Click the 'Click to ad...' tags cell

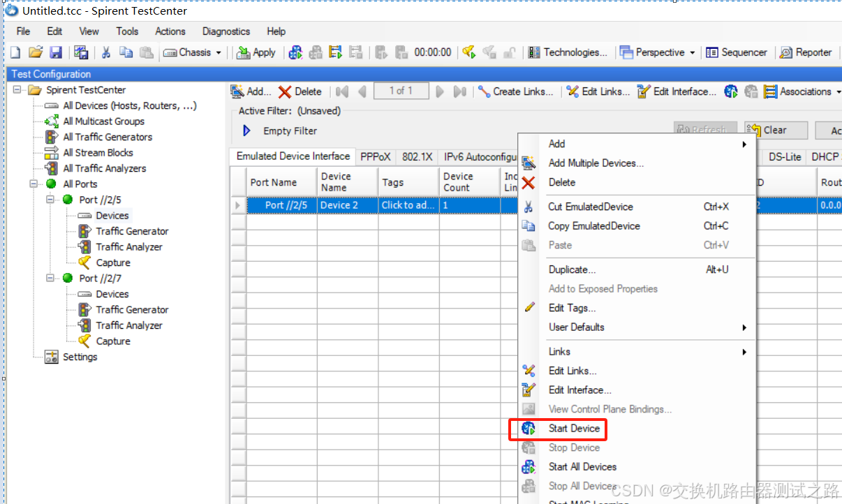[408, 205]
